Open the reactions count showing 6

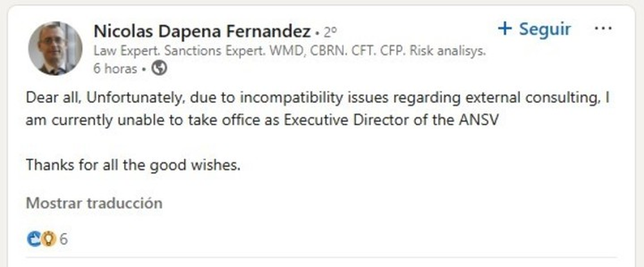(x=64, y=240)
